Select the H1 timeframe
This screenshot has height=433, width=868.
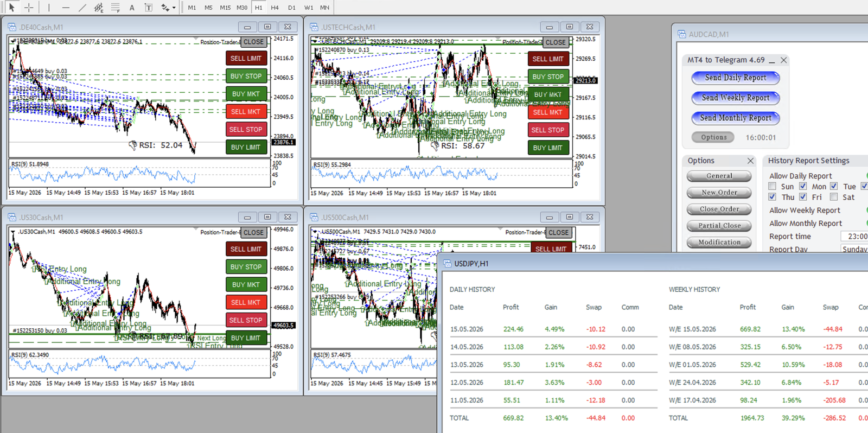pyautogui.click(x=258, y=8)
